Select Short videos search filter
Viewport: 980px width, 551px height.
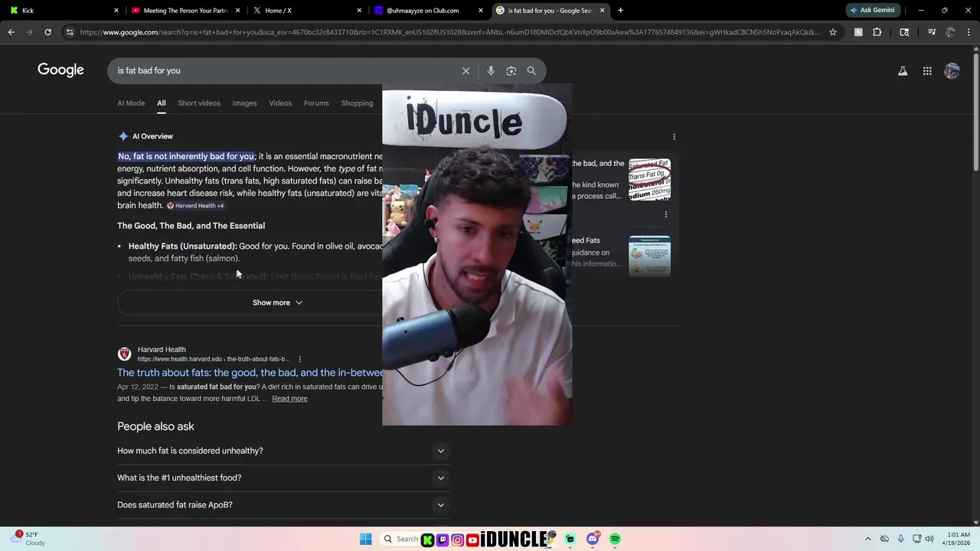coord(199,103)
